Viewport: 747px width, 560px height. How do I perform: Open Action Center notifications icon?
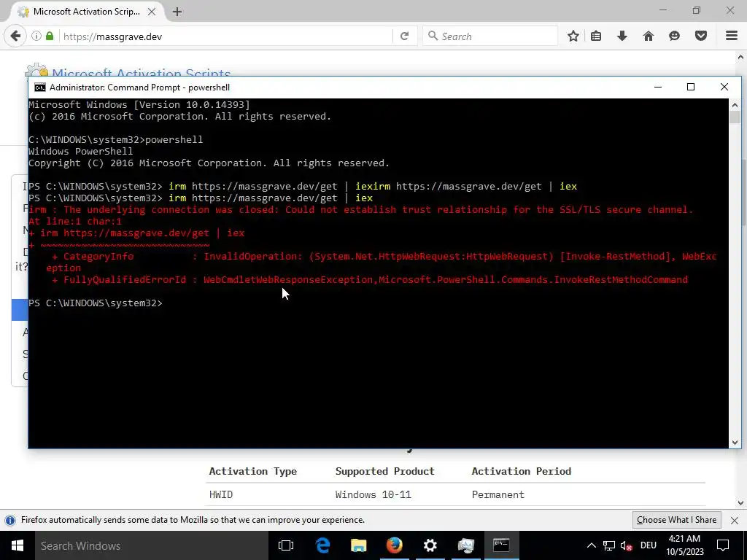click(723, 545)
